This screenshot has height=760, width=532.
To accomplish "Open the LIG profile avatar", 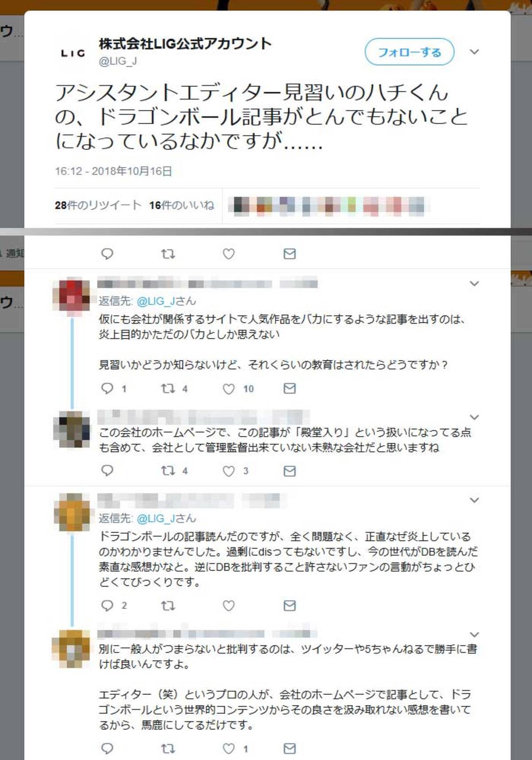I will click(73, 53).
